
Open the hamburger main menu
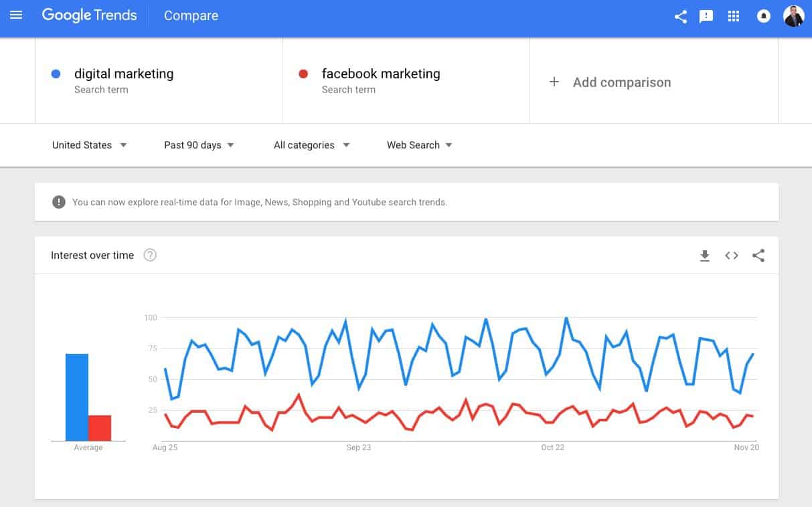16,15
